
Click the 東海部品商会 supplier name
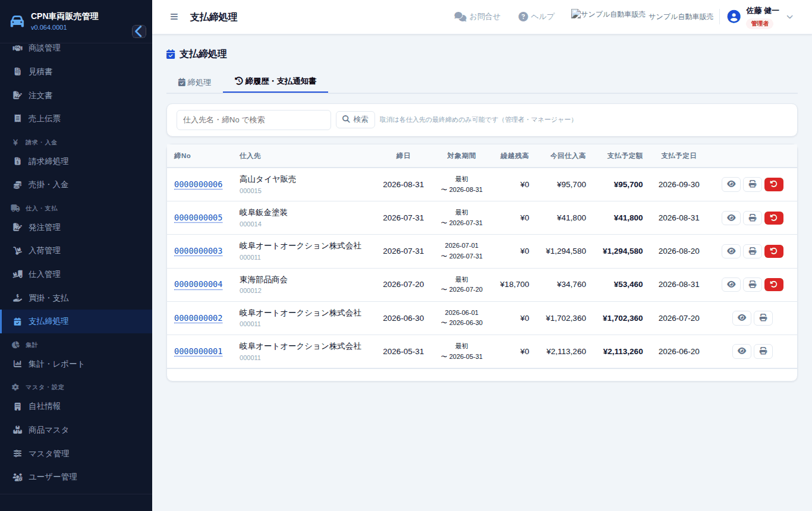tap(263, 279)
